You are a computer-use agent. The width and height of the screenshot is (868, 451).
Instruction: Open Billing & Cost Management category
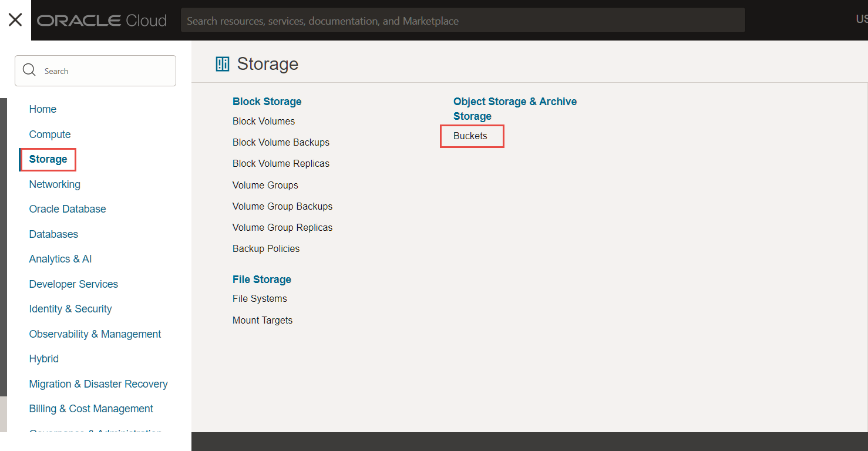(x=91, y=409)
